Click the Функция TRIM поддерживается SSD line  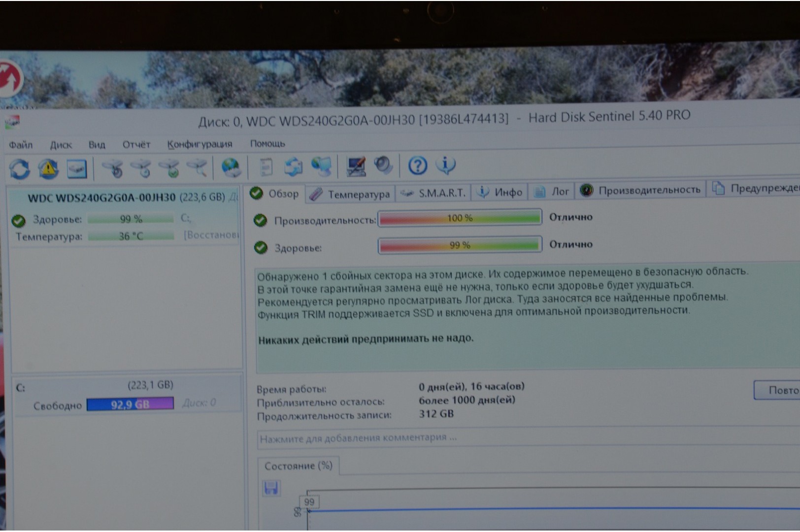(x=473, y=312)
